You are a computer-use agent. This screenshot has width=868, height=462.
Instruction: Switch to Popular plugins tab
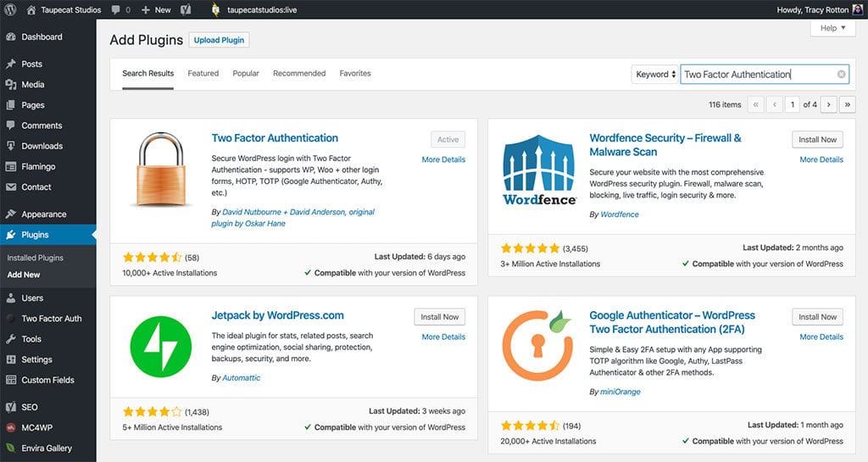tap(246, 74)
